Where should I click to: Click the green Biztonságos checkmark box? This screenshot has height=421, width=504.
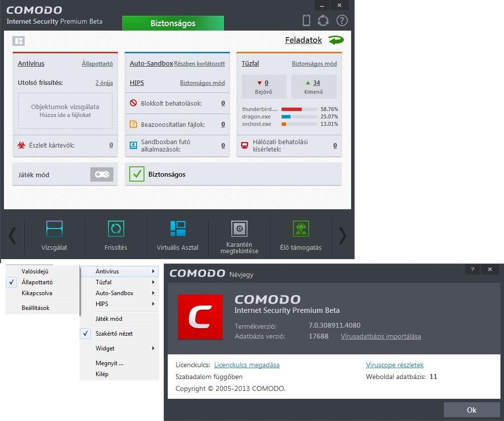(x=137, y=174)
